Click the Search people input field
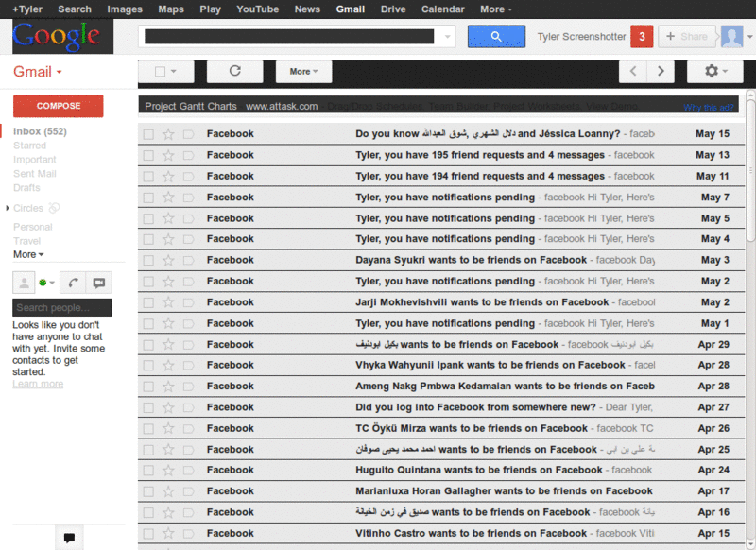Viewport: 756px width, 550px height. tap(62, 307)
